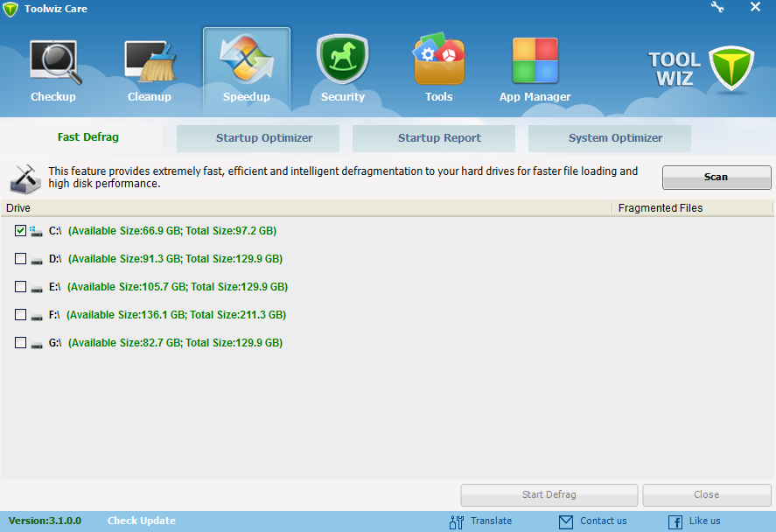Viewport: 776px width, 532px height.
Task: Open settings via the wrench icon
Action: (717, 7)
